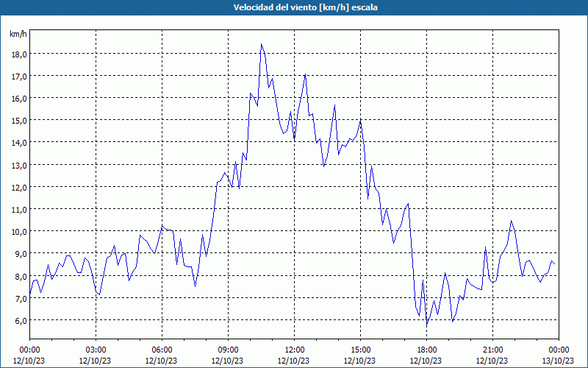The image size is (588, 368).
Task: Click the 21:00 time axis label
Action: pos(492,350)
